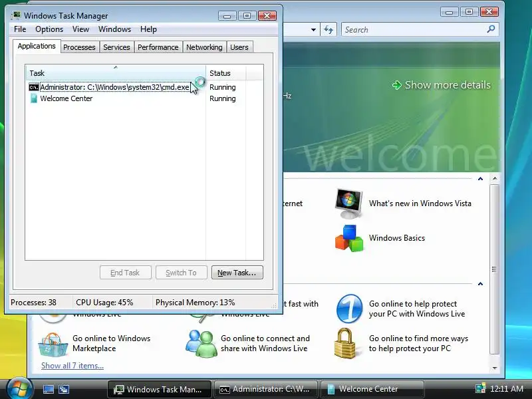Collapse the upper Welcome Center section chevron

[480, 179]
